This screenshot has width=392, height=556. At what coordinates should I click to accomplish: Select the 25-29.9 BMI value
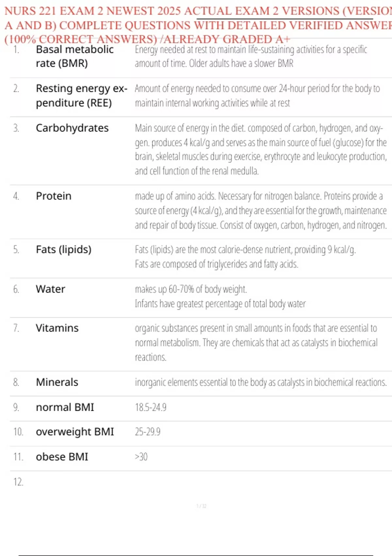[x=148, y=432]
